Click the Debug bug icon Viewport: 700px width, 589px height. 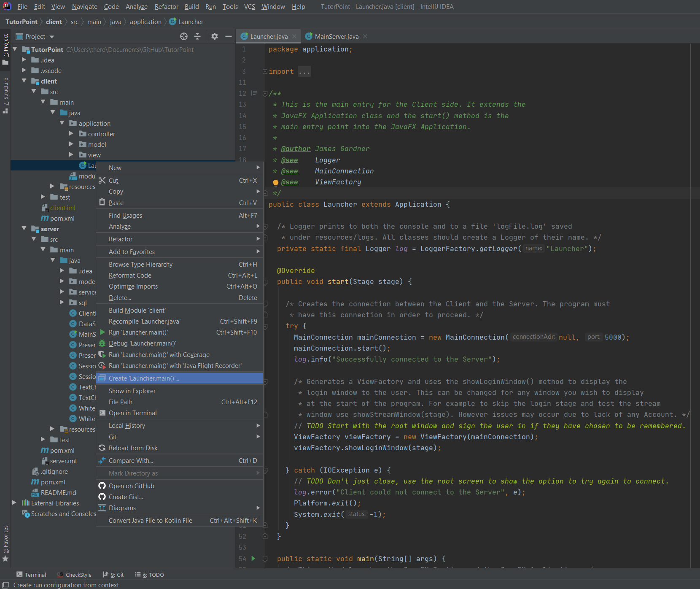pyautogui.click(x=102, y=343)
